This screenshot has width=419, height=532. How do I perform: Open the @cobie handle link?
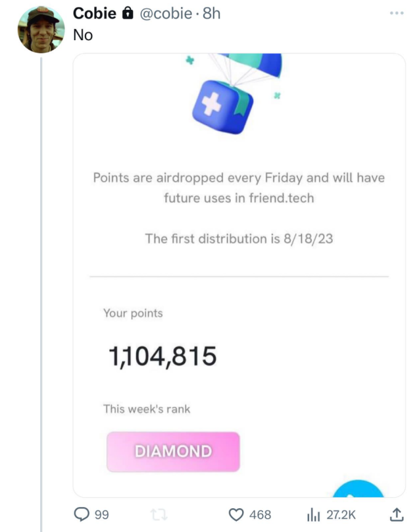click(x=165, y=13)
